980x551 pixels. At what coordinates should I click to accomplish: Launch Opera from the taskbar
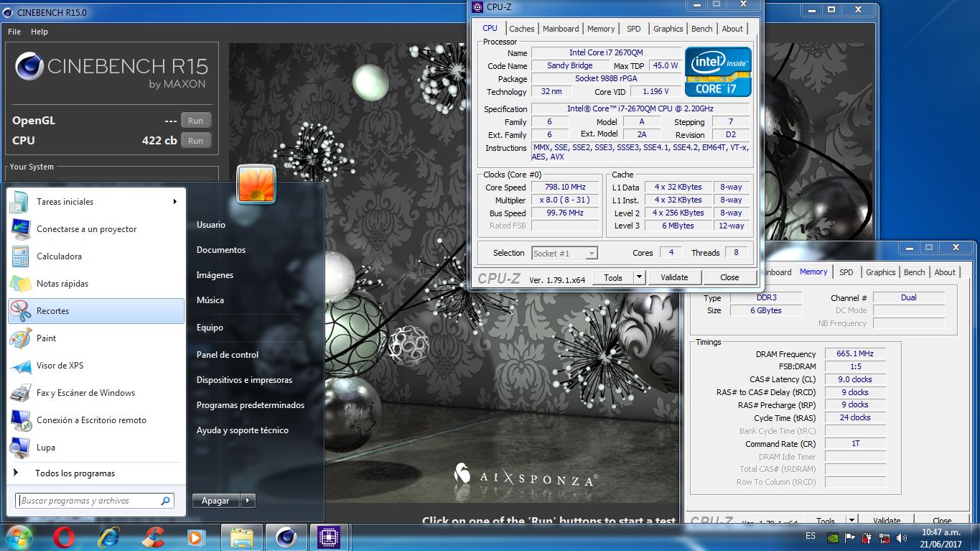click(65, 537)
